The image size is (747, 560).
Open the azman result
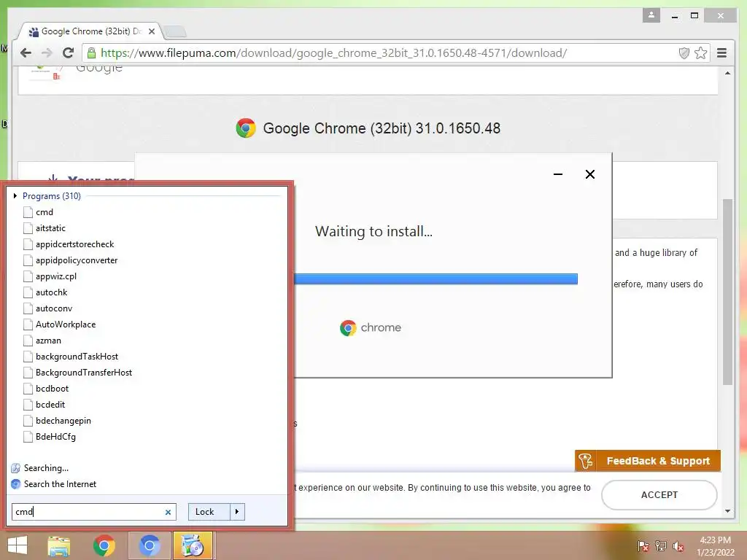click(x=48, y=341)
